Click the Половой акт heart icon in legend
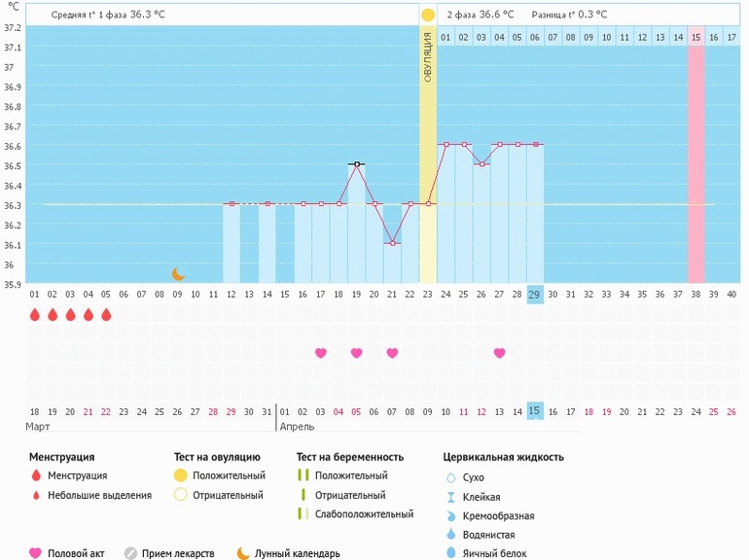Screen dimensions: 749x560 tap(36, 553)
